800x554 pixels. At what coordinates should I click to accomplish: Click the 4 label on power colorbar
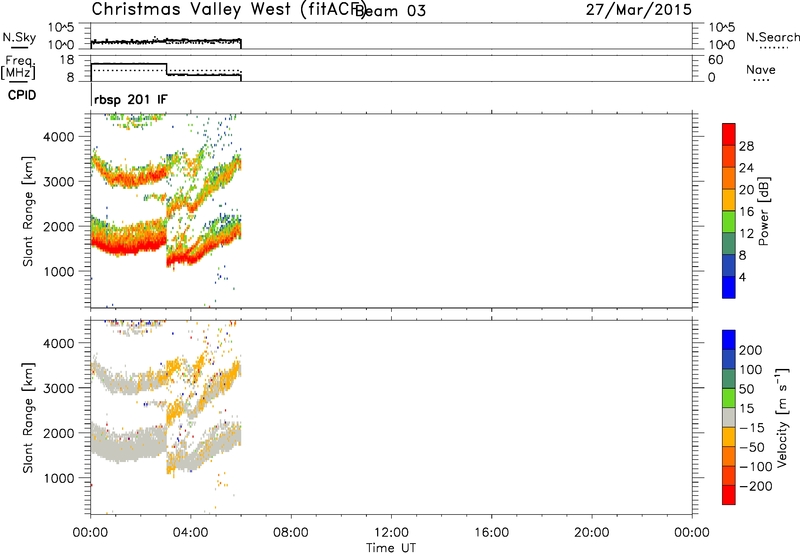742,277
